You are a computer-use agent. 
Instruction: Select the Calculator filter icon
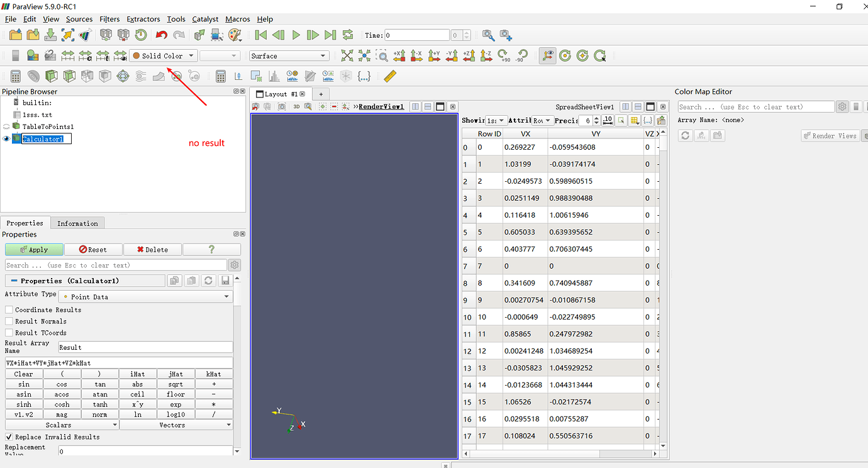click(14, 75)
